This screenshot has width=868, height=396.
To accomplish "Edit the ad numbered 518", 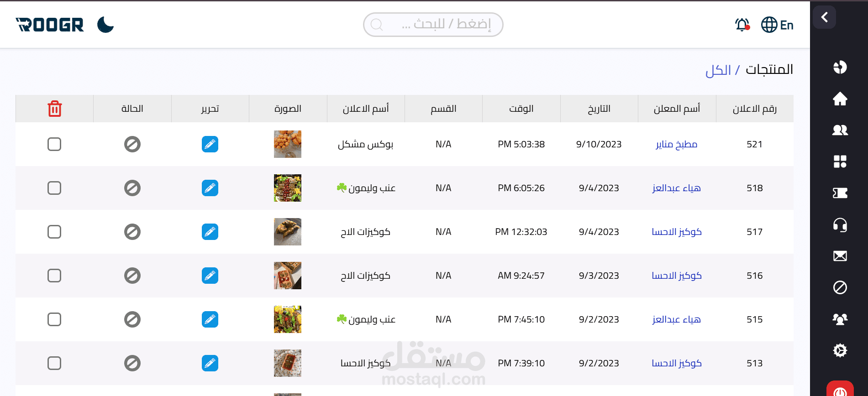I will pyautogui.click(x=210, y=188).
